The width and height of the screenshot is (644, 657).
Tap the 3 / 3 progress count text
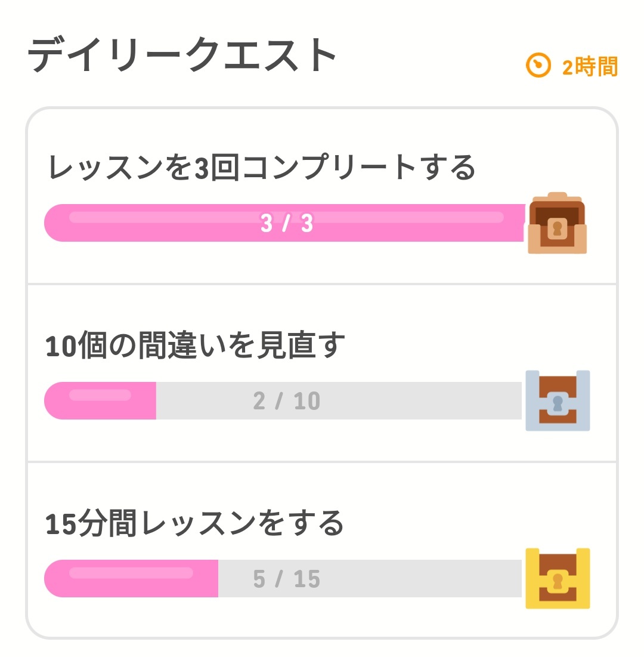coord(287,224)
